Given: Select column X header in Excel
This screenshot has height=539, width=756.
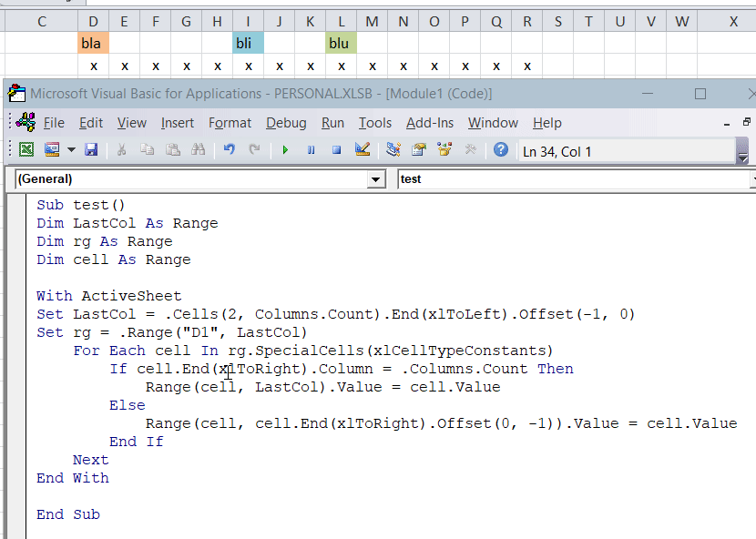Looking at the screenshot, I should pyautogui.click(x=733, y=21).
